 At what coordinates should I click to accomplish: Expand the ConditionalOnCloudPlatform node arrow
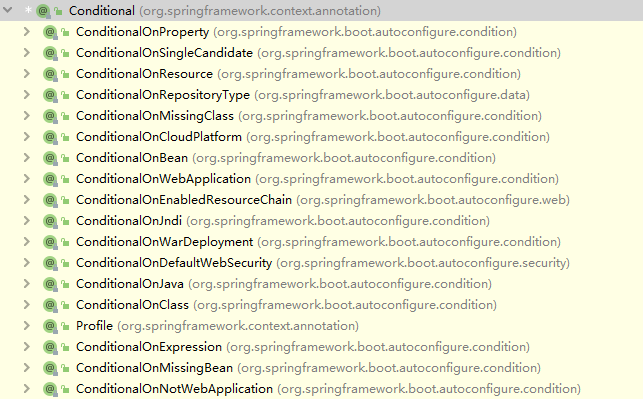point(26,137)
